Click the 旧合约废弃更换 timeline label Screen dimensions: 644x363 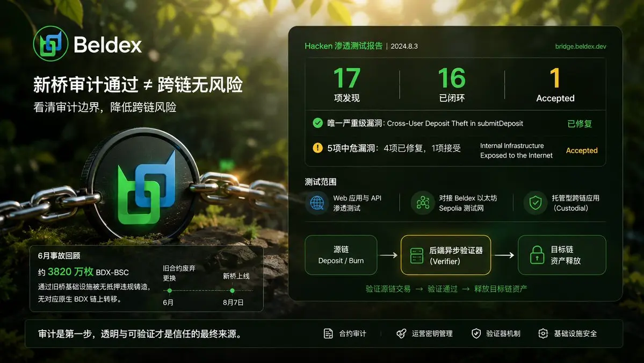(179, 273)
